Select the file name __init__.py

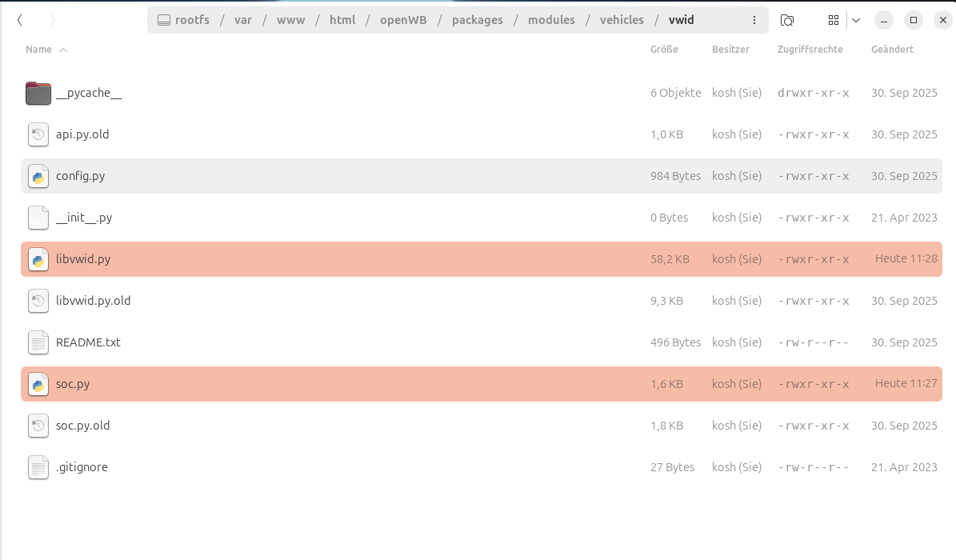pyautogui.click(x=84, y=218)
